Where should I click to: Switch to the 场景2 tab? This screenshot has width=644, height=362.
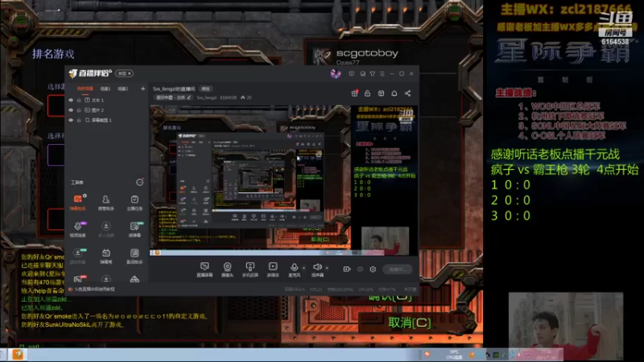123,88
